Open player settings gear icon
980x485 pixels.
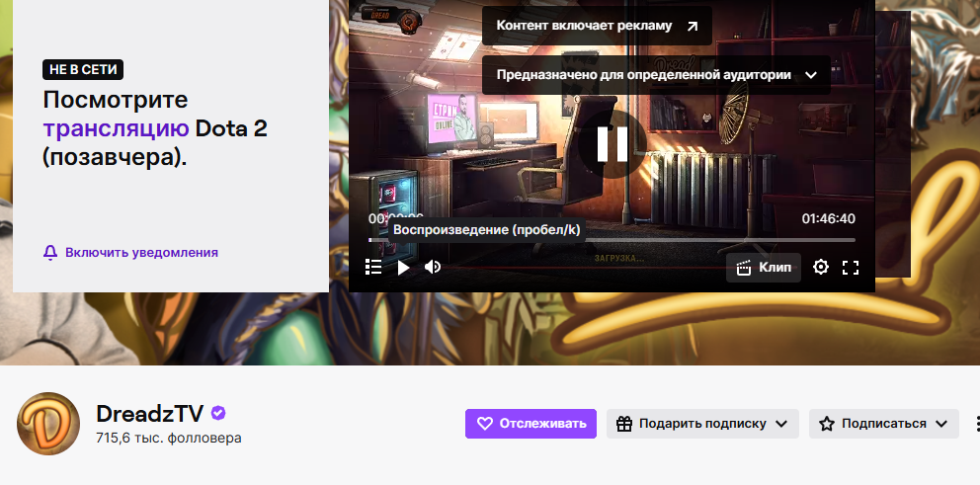pos(820,267)
